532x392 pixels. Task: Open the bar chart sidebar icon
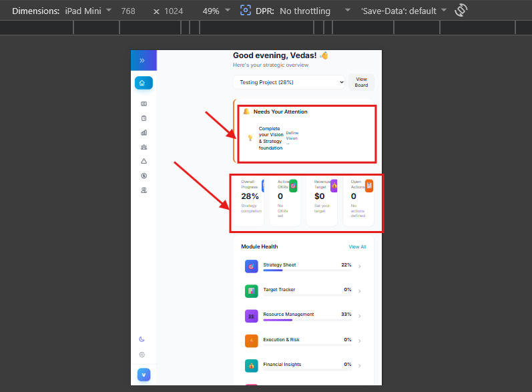pos(144,133)
